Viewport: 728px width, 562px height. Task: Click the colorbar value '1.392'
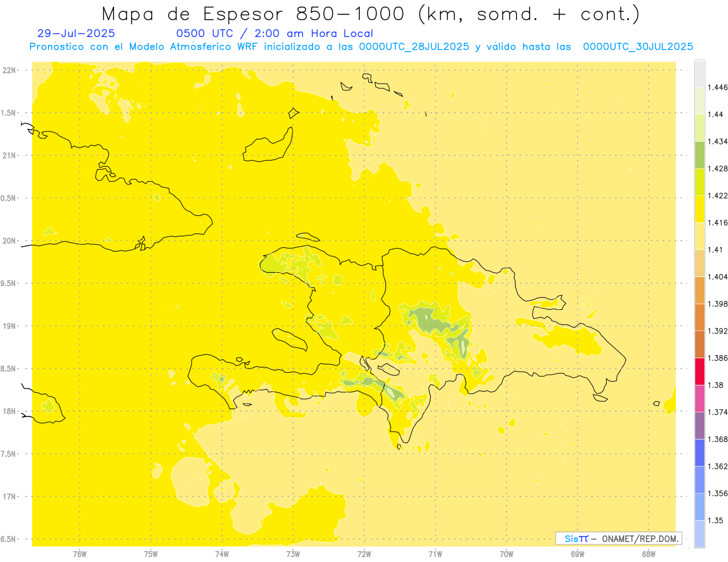coord(718,332)
